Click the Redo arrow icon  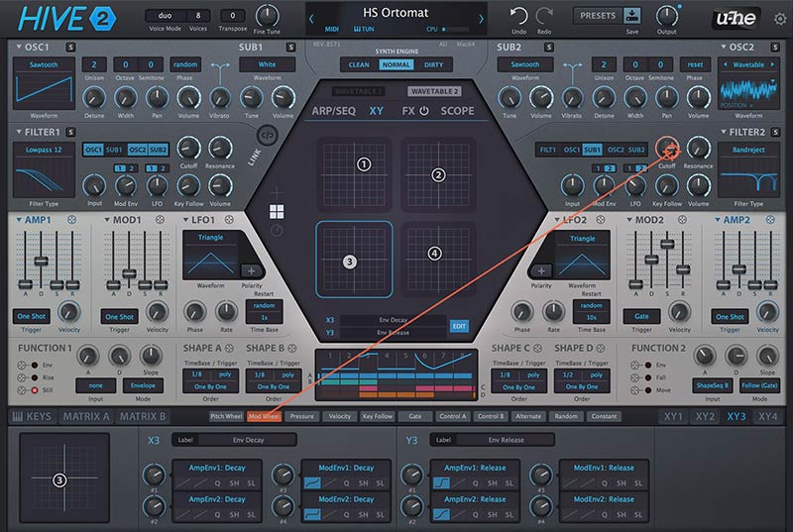point(544,16)
